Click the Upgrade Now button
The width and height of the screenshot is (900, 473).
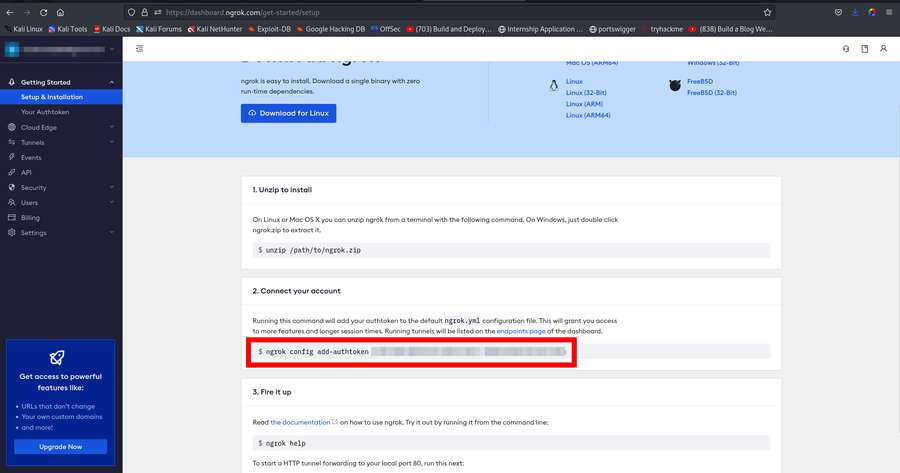coord(60,446)
